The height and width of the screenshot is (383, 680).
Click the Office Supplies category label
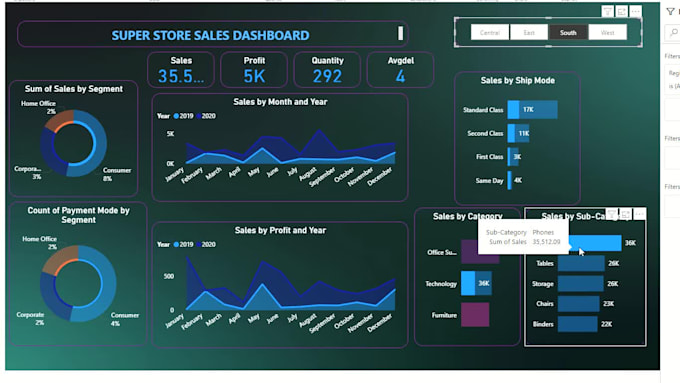(442, 252)
